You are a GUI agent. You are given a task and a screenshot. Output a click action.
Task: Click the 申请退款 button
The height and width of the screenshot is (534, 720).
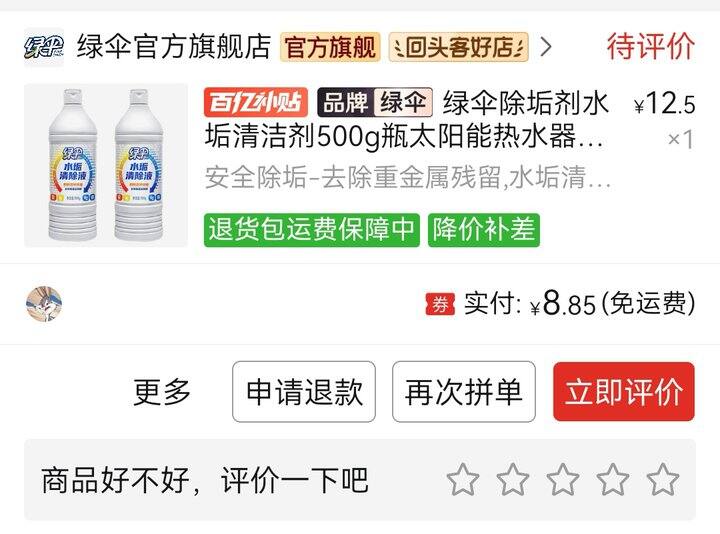click(304, 392)
